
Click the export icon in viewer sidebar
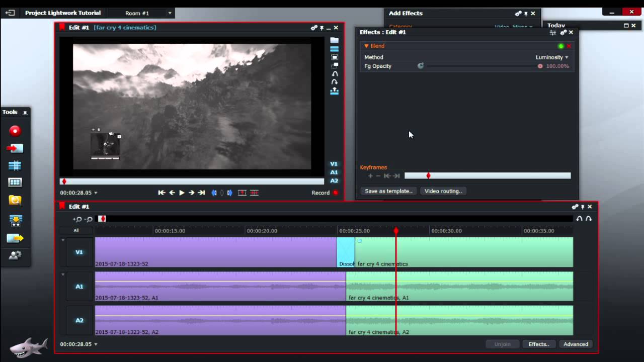[x=335, y=91]
